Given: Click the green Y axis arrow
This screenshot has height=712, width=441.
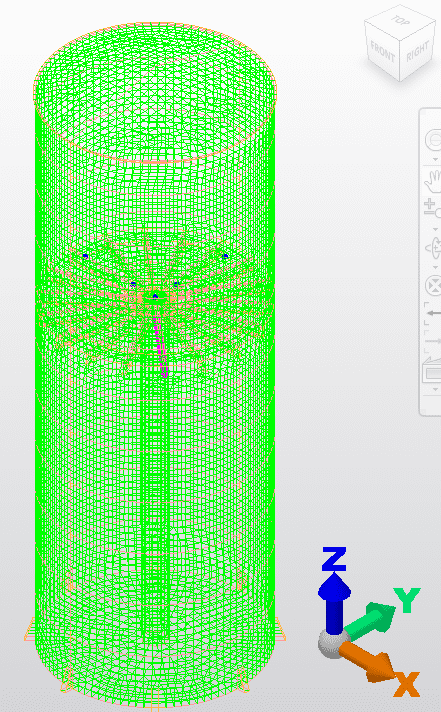Looking at the screenshot, I should (372, 618).
